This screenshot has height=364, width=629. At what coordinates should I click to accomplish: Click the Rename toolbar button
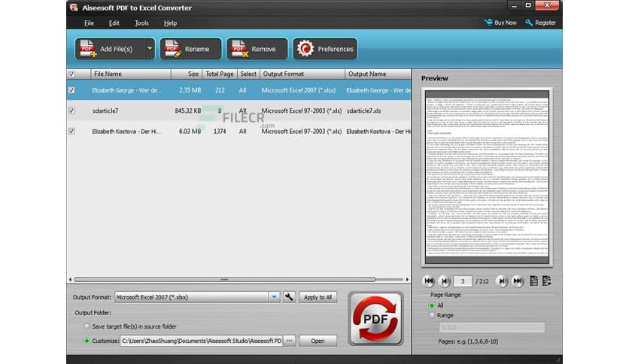coord(190,49)
